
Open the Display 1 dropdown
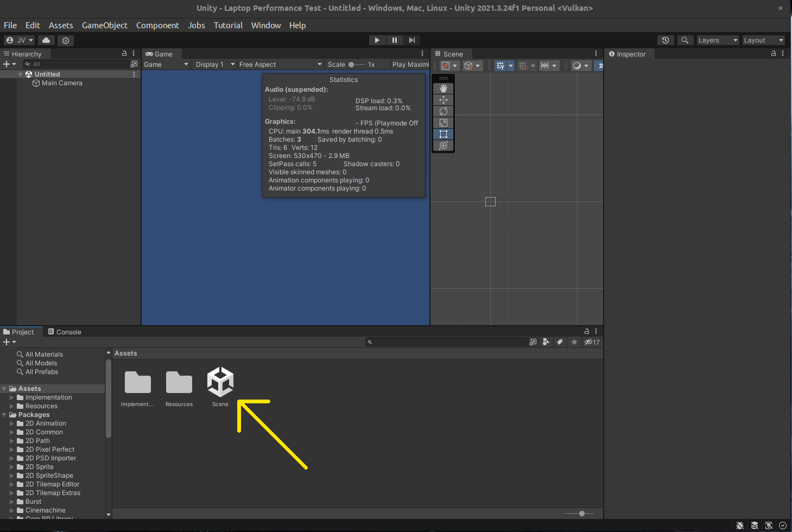tap(215, 64)
